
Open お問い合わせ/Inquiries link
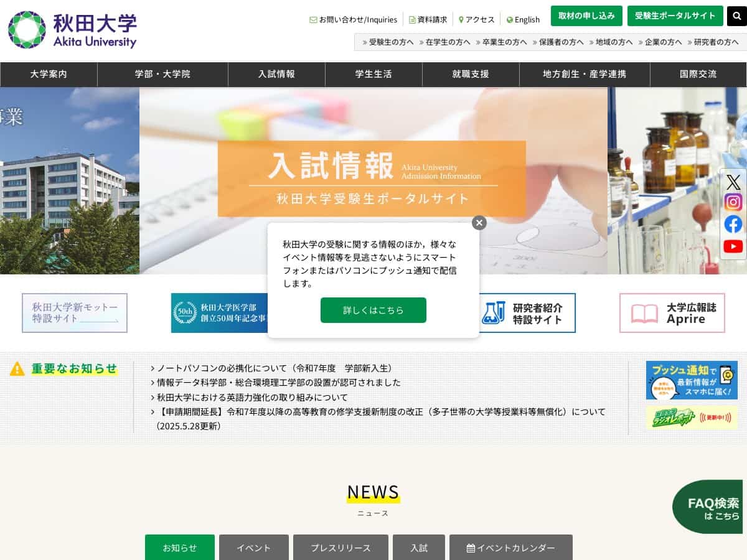point(354,19)
